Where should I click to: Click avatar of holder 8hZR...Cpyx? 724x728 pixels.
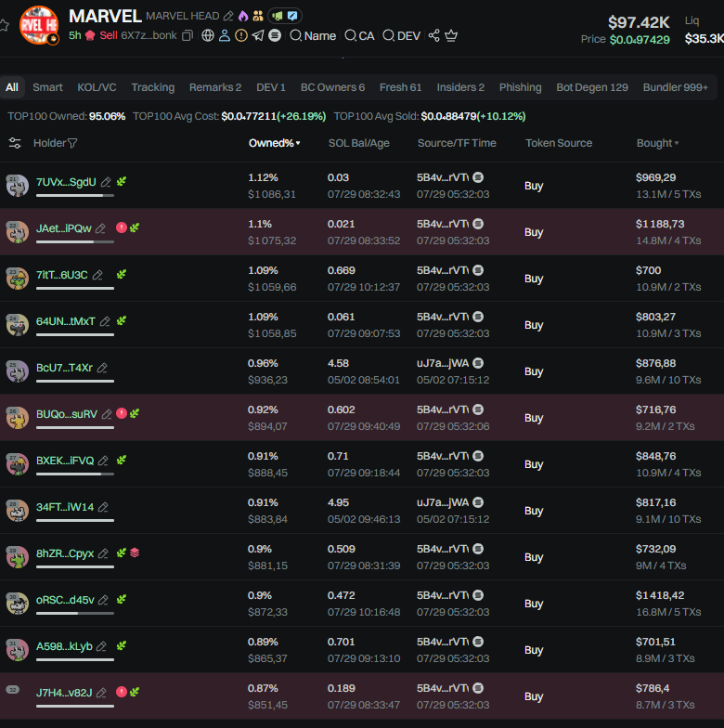(17, 557)
